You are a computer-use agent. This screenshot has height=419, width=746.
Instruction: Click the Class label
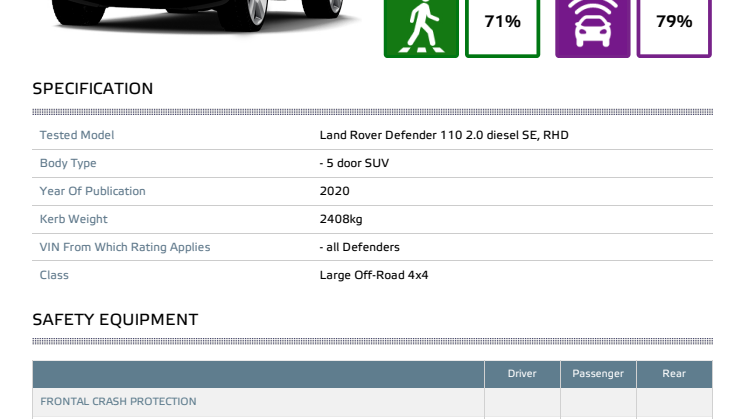(54, 275)
